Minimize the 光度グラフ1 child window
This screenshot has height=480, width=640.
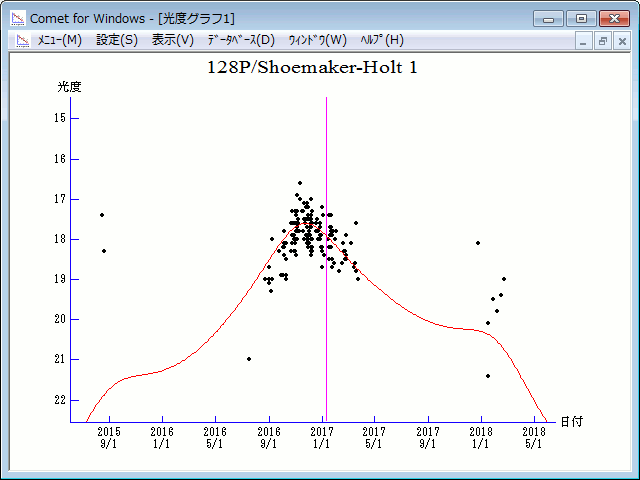click(x=583, y=41)
